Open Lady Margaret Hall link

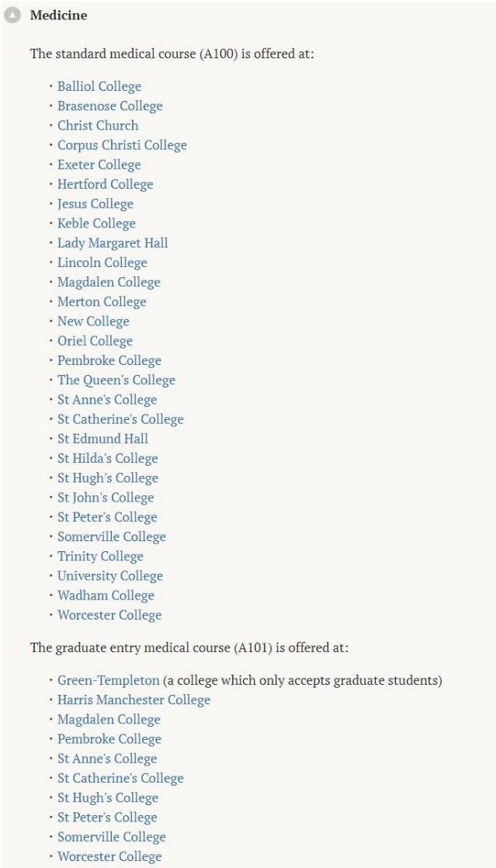113,243
